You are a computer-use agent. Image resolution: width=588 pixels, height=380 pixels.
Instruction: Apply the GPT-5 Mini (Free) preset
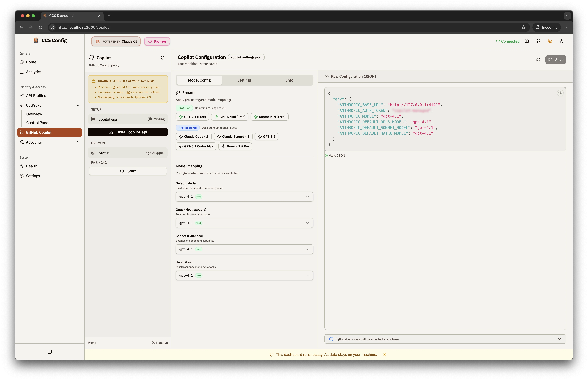click(229, 117)
